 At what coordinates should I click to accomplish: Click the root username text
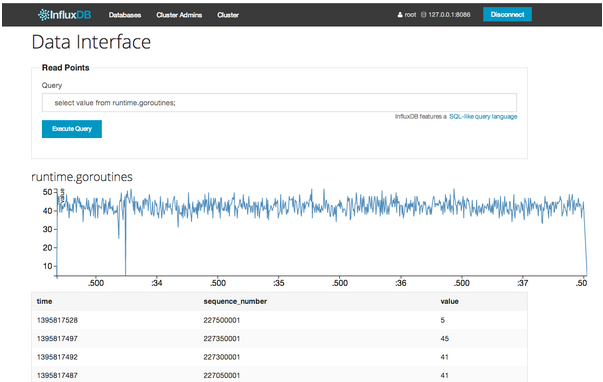(x=410, y=15)
